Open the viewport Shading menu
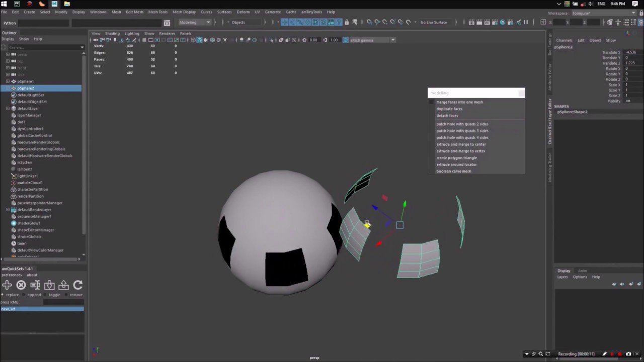644x362 pixels. (x=112, y=34)
